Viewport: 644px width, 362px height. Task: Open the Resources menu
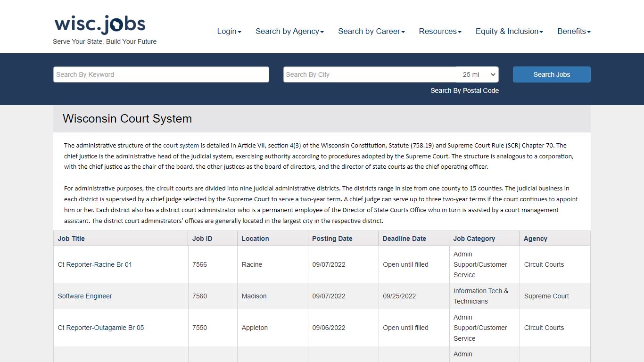(440, 31)
